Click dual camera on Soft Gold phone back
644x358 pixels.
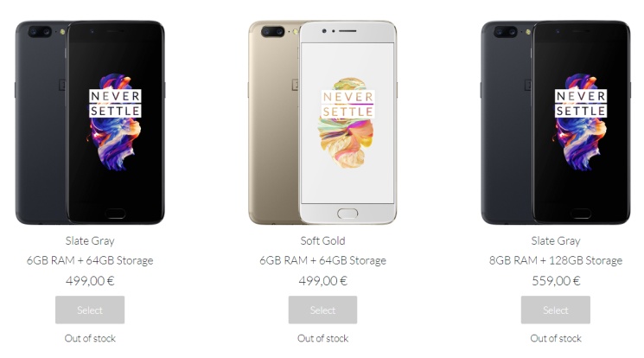[272, 32]
